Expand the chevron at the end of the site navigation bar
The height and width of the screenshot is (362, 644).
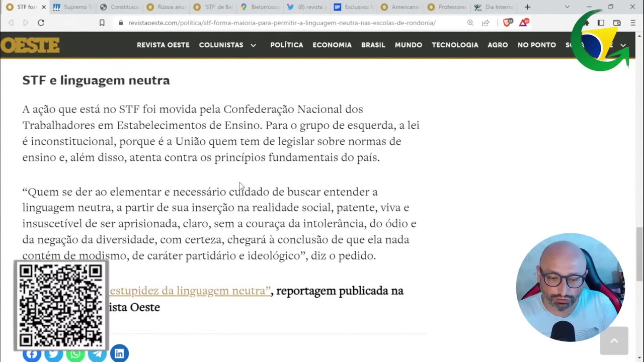[623, 45]
